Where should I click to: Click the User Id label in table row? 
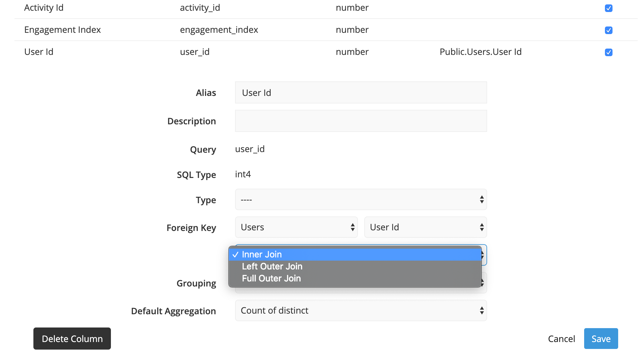(x=39, y=52)
